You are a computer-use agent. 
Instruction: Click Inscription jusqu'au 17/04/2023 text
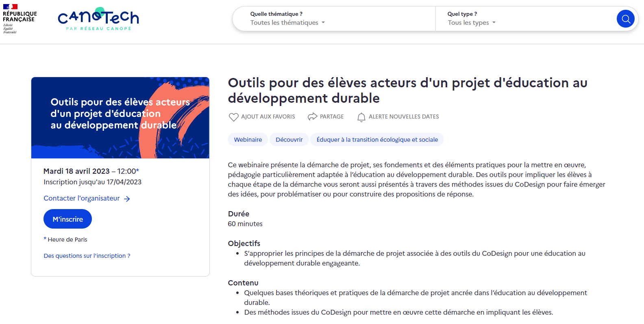pos(93,182)
